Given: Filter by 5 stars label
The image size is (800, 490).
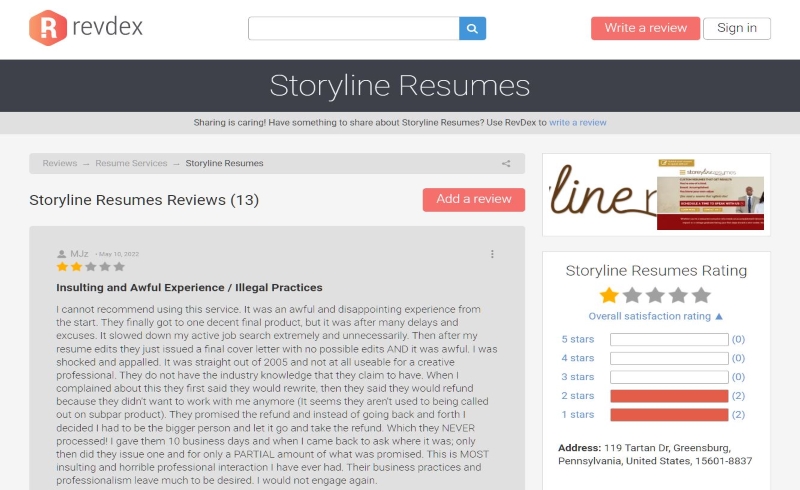Looking at the screenshot, I should click(x=578, y=339).
